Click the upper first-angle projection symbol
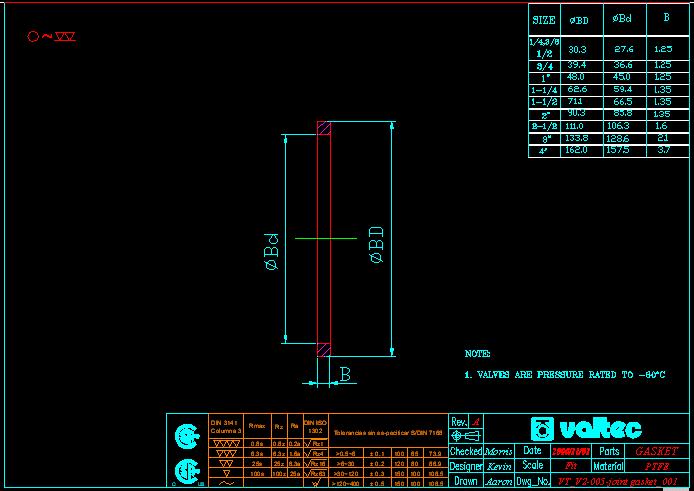This screenshot has height=491, width=694. coord(184,435)
